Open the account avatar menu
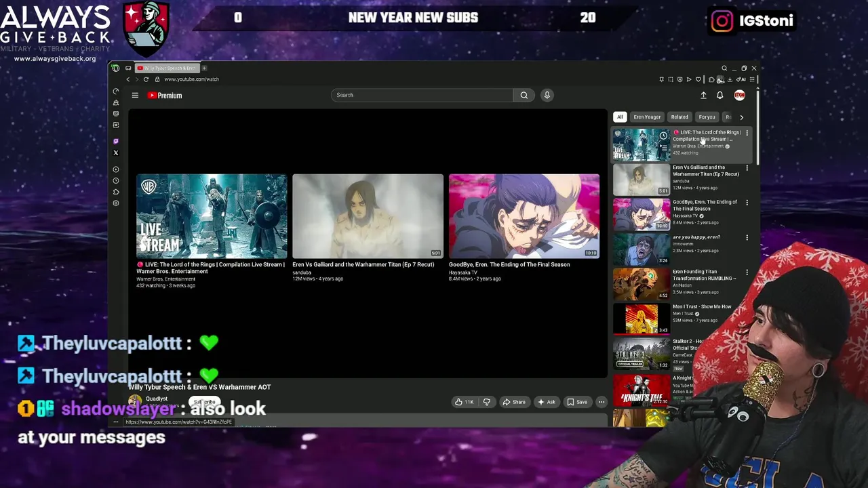Image resolution: width=868 pixels, height=488 pixels. [x=739, y=96]
